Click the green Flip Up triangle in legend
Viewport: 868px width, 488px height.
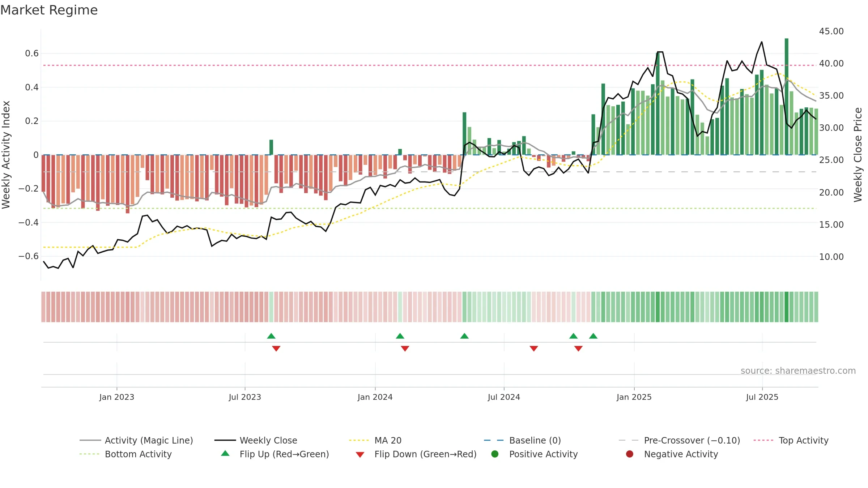225,453
